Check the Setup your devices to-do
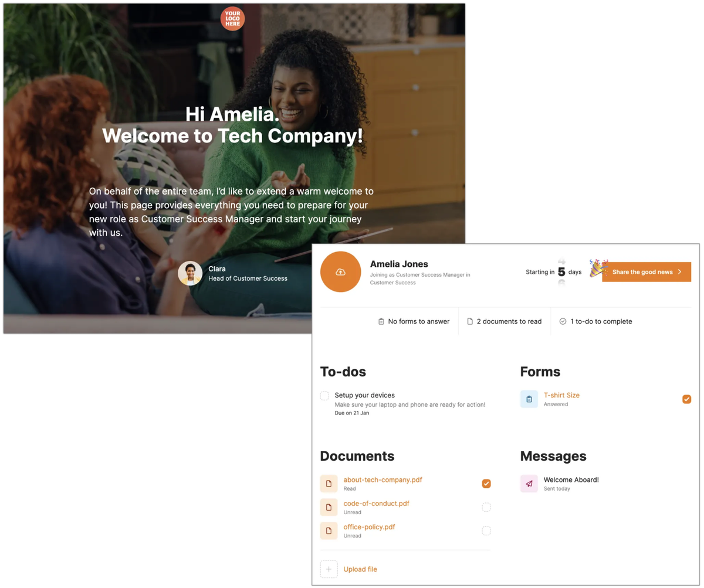The image size is (704, 588). [324, 396]
